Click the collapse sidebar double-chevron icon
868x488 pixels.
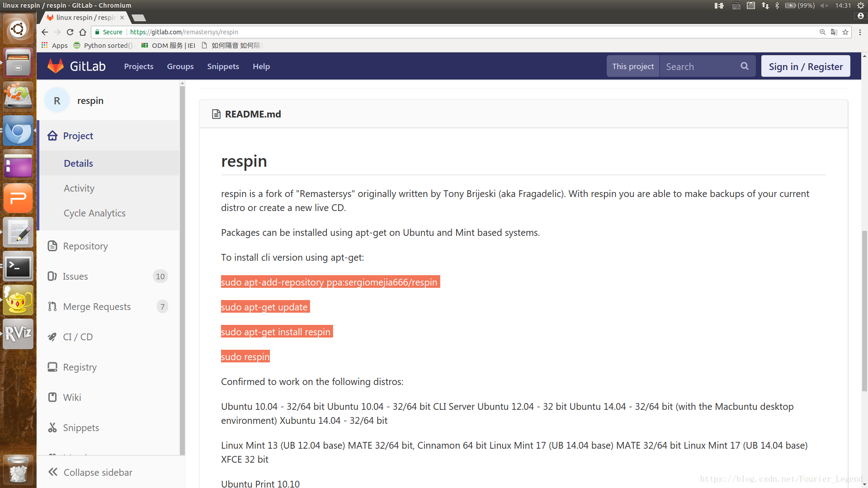(53, 472)
